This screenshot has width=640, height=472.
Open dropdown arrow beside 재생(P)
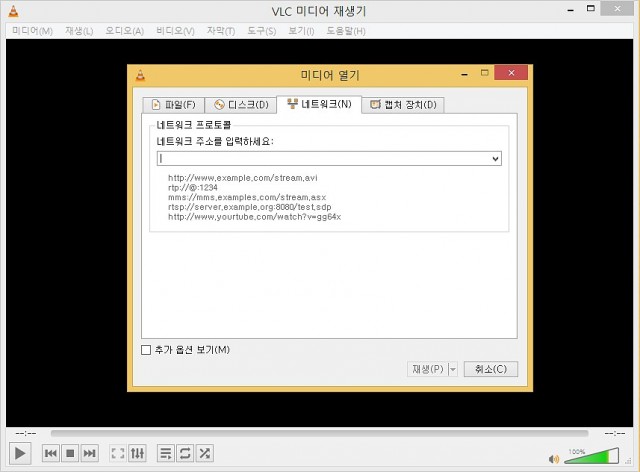coord(453,369)
